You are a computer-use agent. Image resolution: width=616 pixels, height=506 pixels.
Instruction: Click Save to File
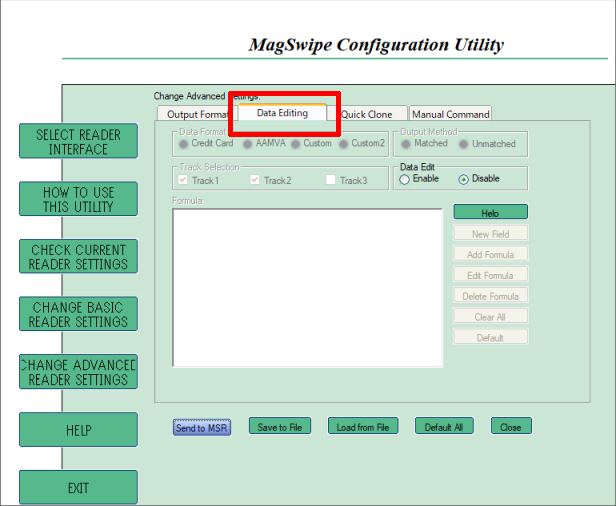pos(279,427)
